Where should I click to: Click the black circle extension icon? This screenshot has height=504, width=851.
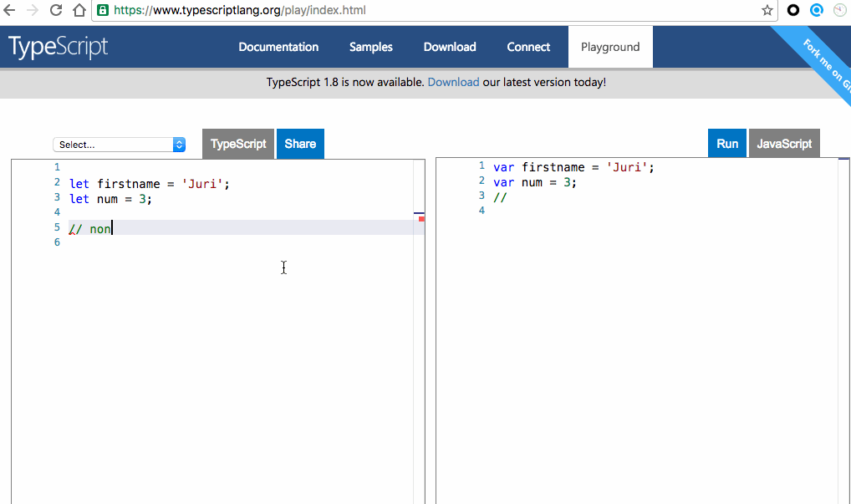(793, 11)
